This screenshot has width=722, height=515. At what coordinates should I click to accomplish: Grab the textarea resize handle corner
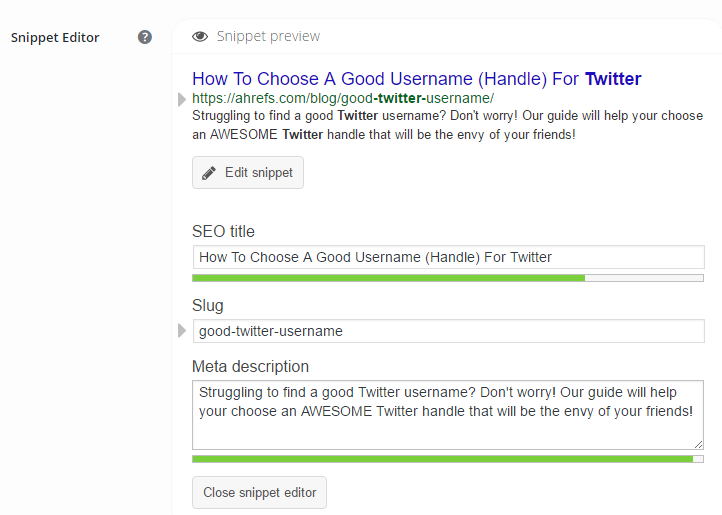pyautogui.click(x=699, y=445)
